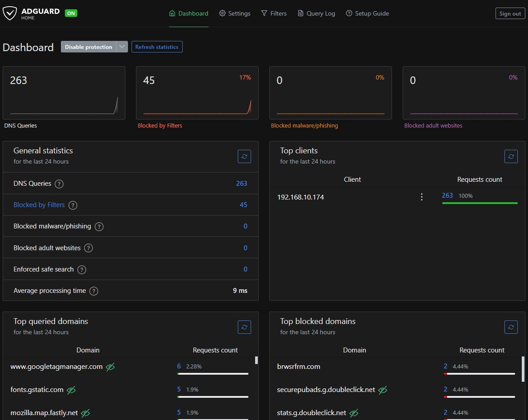Screen dimensions: 528x420
Task: Open options menu for client 192.168.10.174
Action: 422,197
